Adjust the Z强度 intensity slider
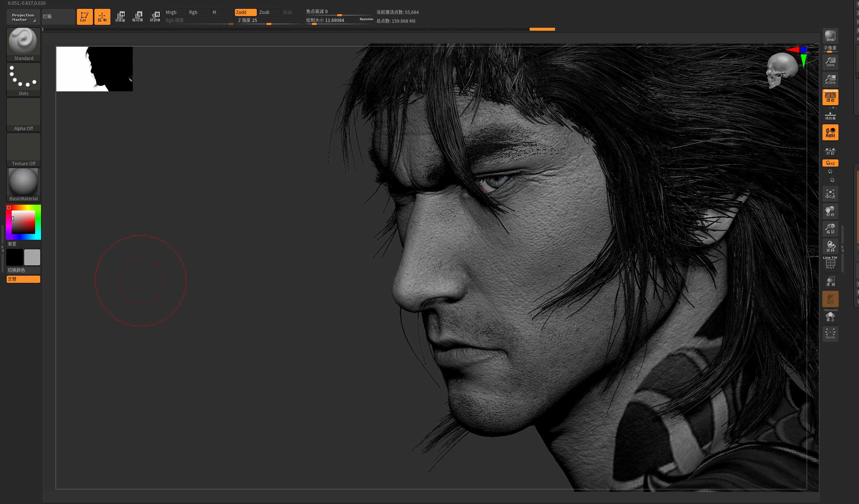The image size is (859, 504). (x=267, y=20)
